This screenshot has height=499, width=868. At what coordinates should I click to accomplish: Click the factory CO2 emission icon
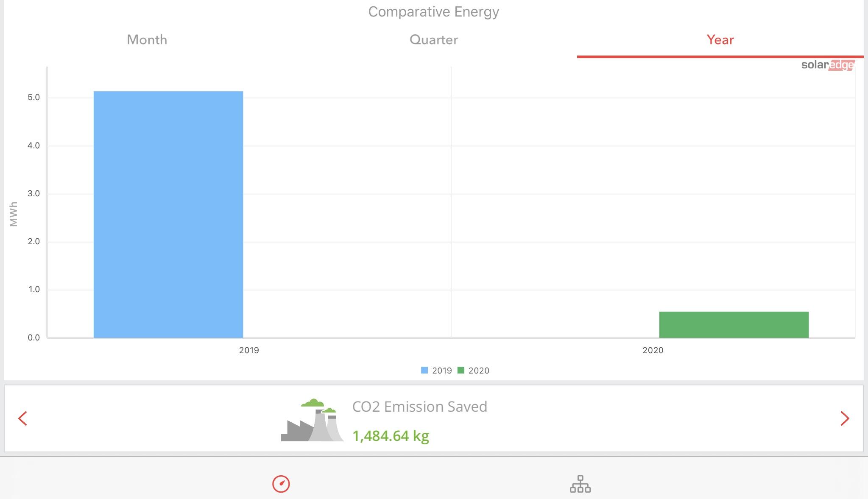click(312, 420)
